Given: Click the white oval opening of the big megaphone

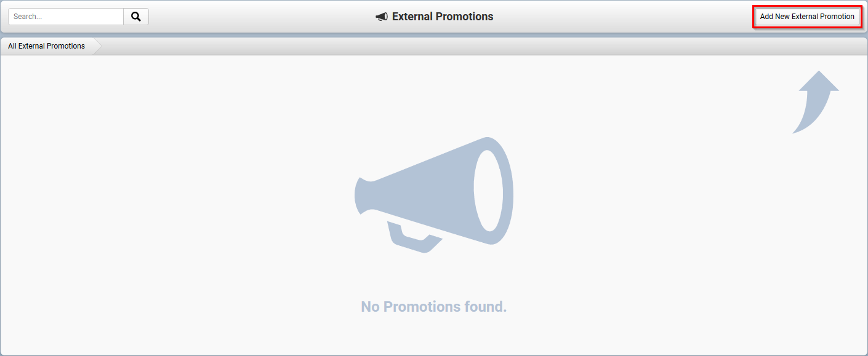Looking at the screenshot, I should pyautogui.click(x=488, y=191).
